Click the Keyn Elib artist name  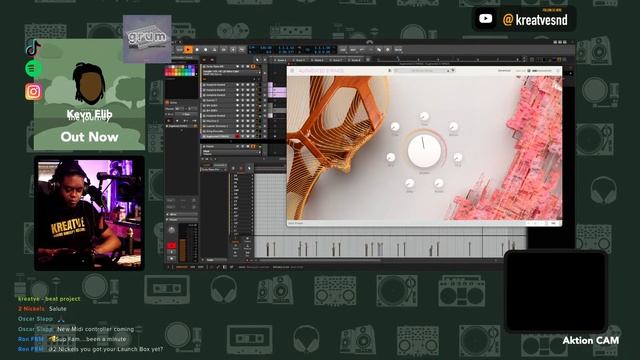pyautogui.click(x=89, y=114)
